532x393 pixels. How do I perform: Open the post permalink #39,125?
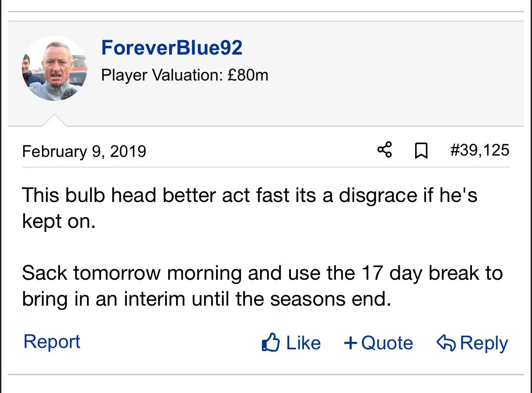pos(480,150)
